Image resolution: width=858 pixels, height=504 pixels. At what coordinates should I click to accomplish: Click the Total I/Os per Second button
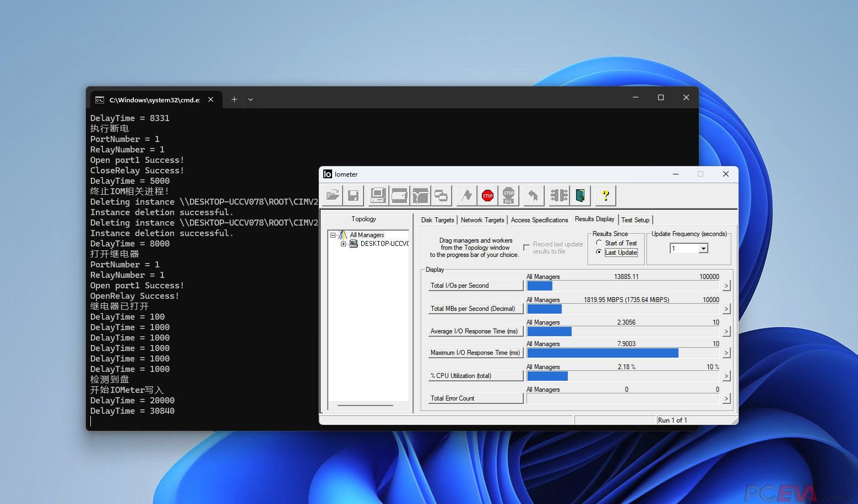pos(475,286)
